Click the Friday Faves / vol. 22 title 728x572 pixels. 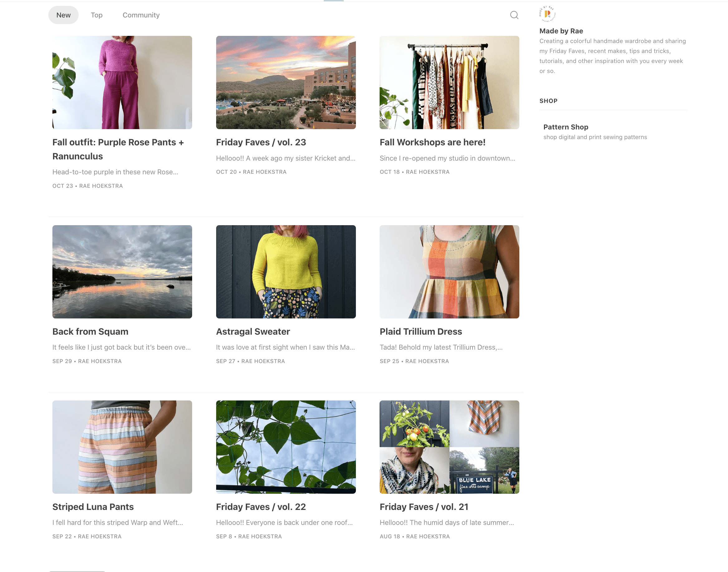[261, 507]
